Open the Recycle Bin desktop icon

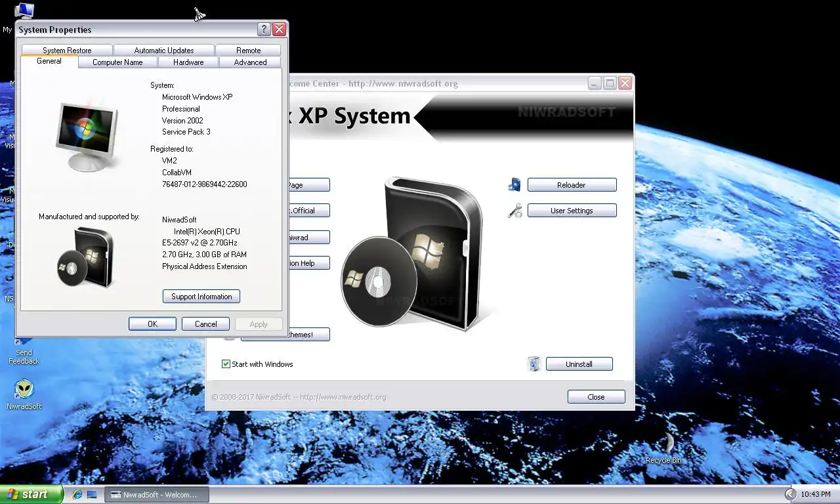[x=663, y=448]
